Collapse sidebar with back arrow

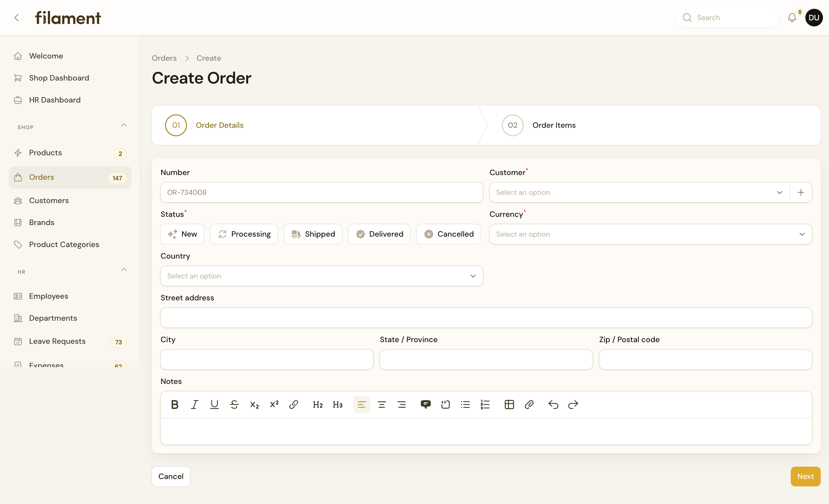tap(17, 18)
